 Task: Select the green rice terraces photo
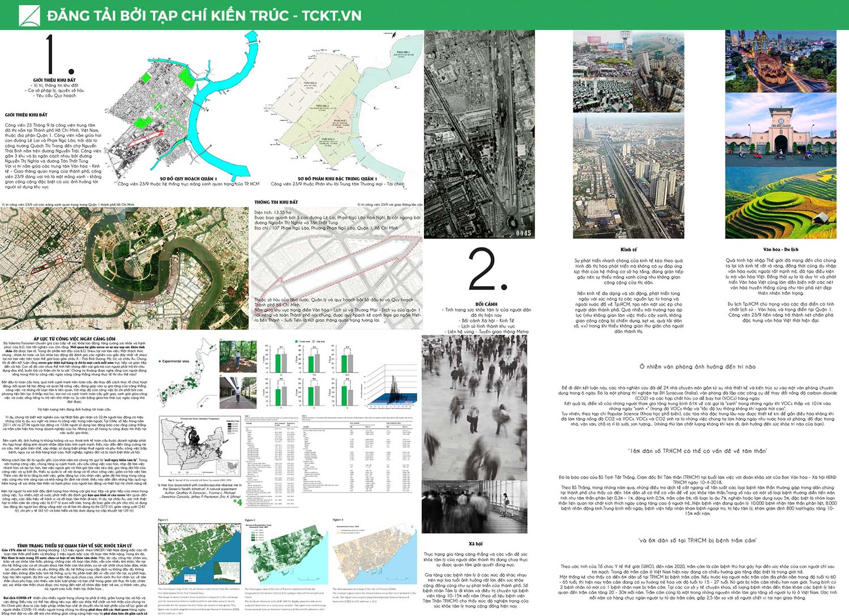point(780,204)
